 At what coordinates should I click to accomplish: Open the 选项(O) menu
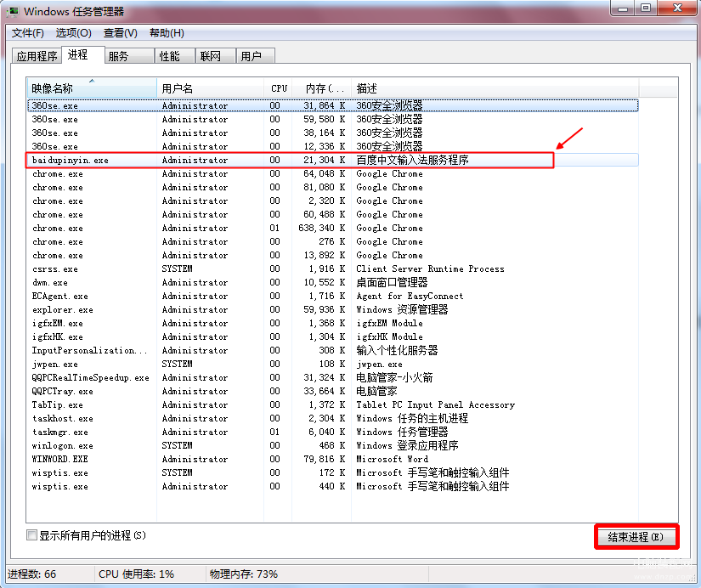(x=73, y=33)
